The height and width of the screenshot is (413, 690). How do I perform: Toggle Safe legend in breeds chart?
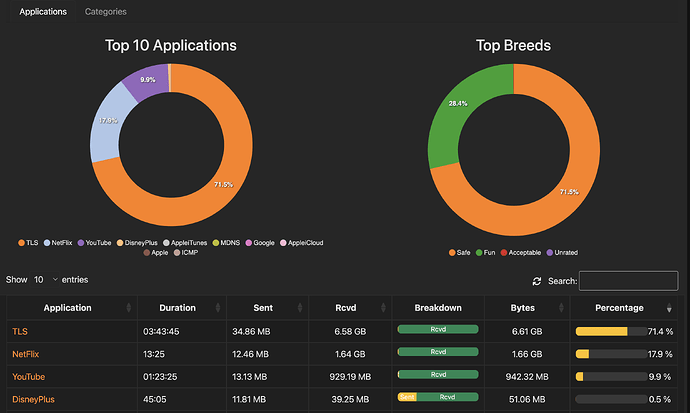460,252
